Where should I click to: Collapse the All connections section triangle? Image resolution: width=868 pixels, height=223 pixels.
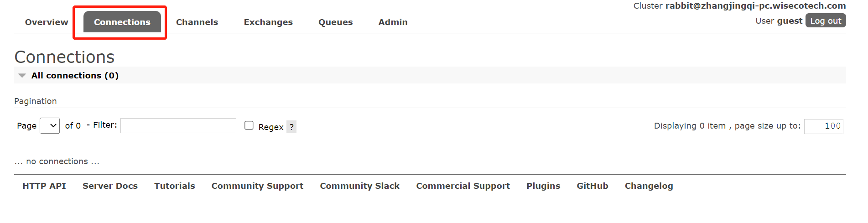click(22, 76)
